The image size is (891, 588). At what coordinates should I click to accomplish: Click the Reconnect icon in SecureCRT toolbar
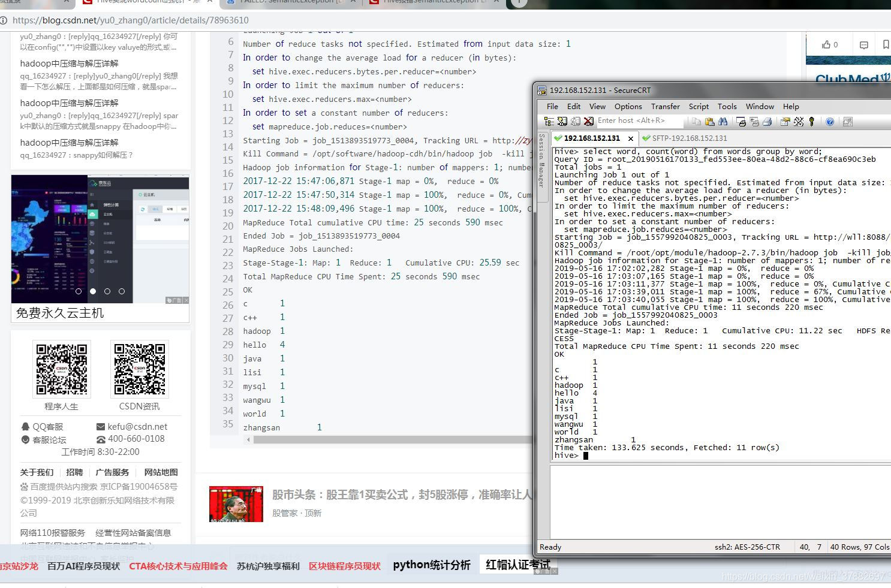click(575, 122)
